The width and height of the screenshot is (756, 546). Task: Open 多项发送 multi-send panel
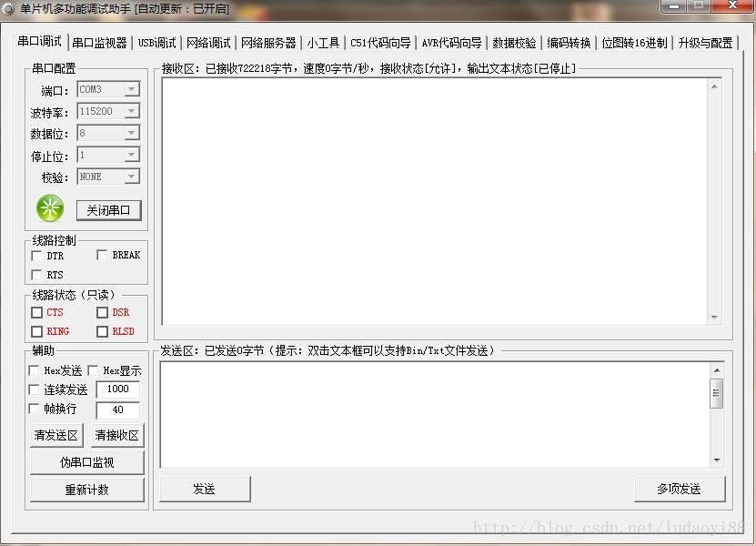(x=679, y=489)
